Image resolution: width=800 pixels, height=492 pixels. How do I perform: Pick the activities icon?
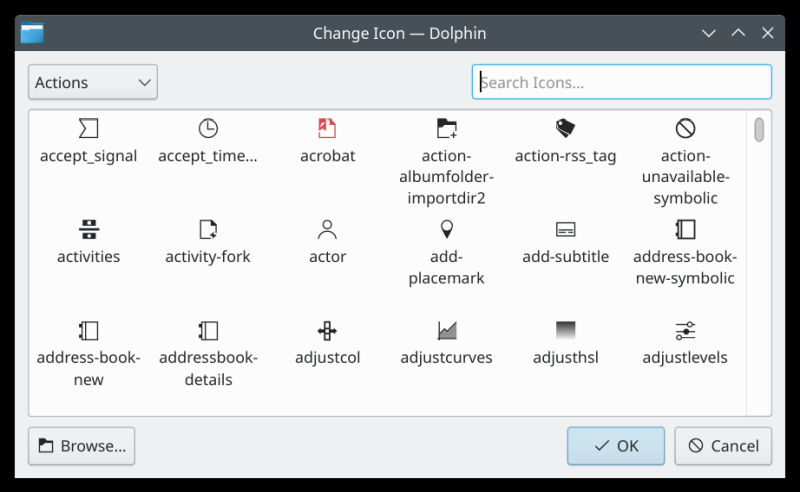point(88,229)
